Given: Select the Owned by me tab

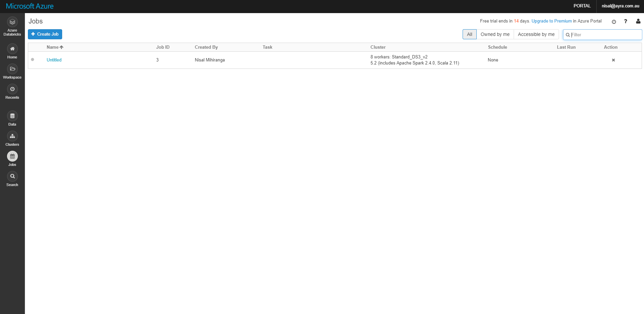Looking at the screenshot, I should click(495, 34).
